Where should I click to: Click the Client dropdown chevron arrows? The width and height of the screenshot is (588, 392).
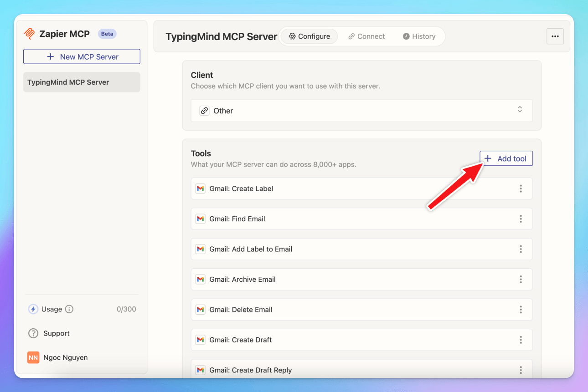pyautogui.click(x=520, y=110)
